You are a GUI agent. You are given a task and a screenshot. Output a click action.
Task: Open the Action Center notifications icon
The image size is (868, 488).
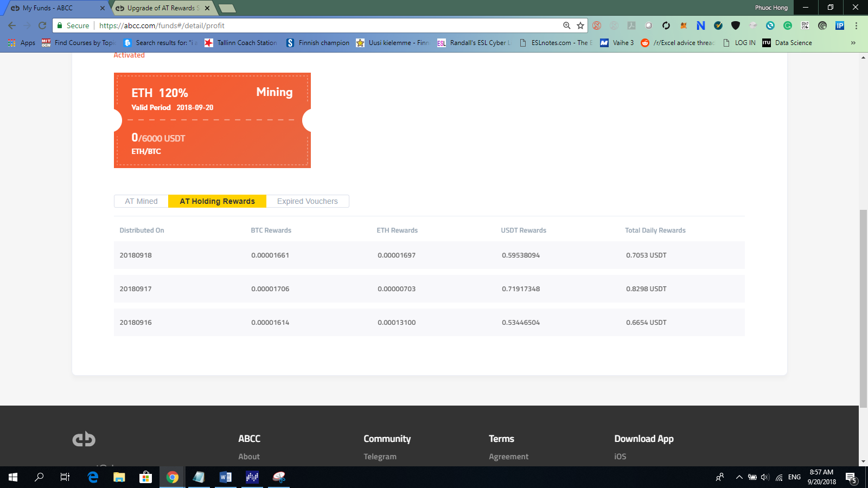[x=851, y=477]
